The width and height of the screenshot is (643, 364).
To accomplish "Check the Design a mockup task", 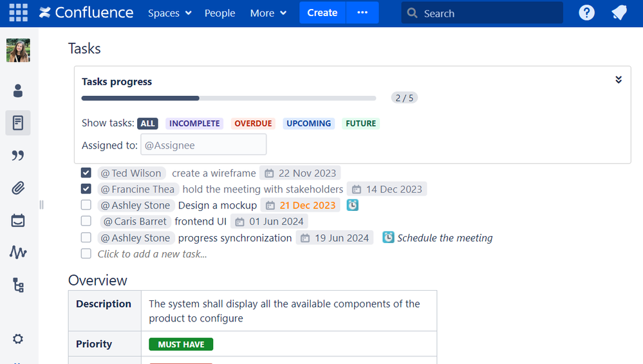I will tap(86, 205).
